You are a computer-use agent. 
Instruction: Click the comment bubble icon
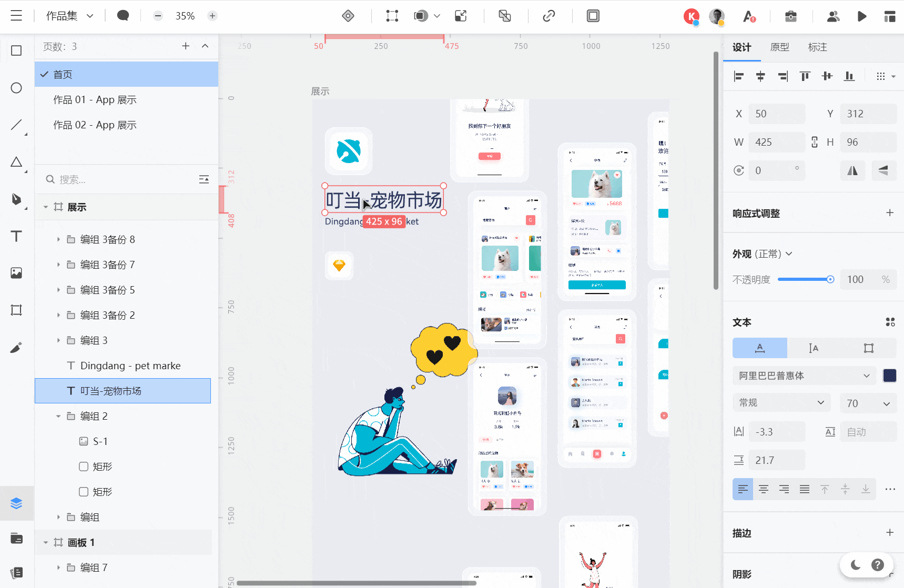(123, 16)
